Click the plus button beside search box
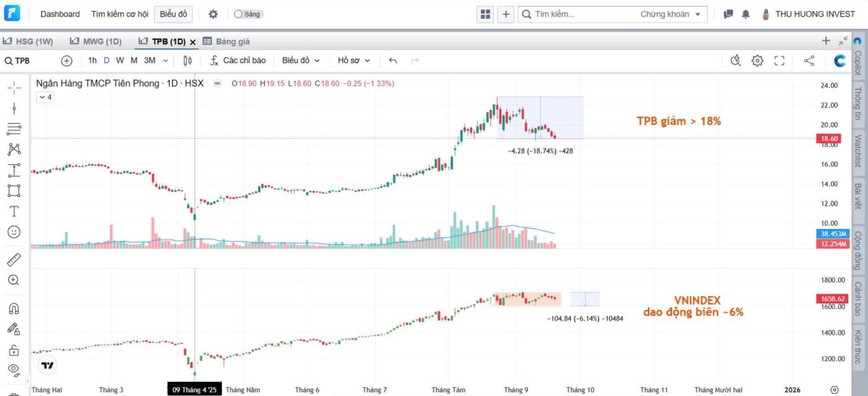The image size is (868, 396). point(506,14)
